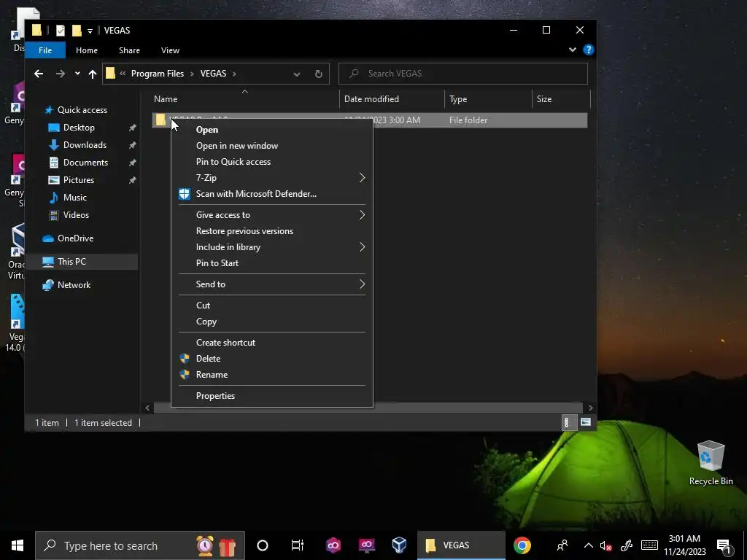Sort by the Size column

(x=561, y=99)
